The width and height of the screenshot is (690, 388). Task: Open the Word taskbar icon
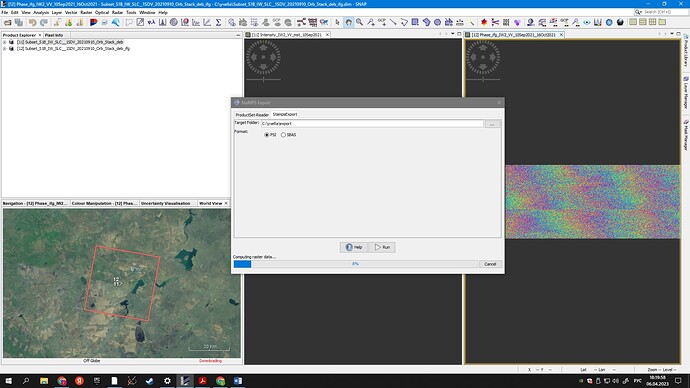(x=238, y=381)
